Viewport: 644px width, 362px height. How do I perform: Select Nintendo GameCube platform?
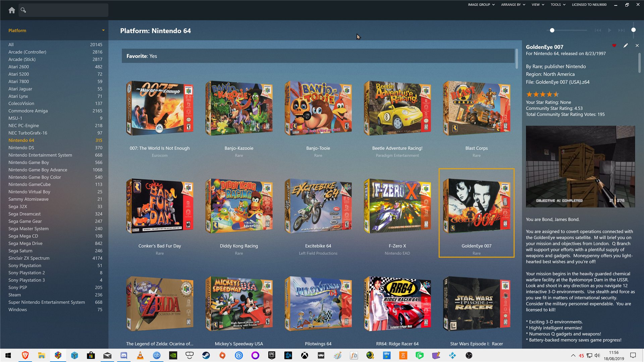pos(55,184)
